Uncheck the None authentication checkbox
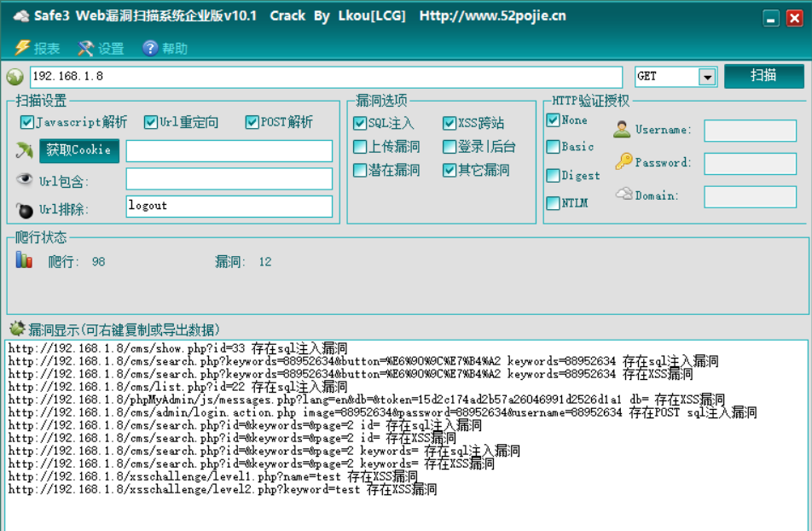The image size is (812, 531). (553, 120)
